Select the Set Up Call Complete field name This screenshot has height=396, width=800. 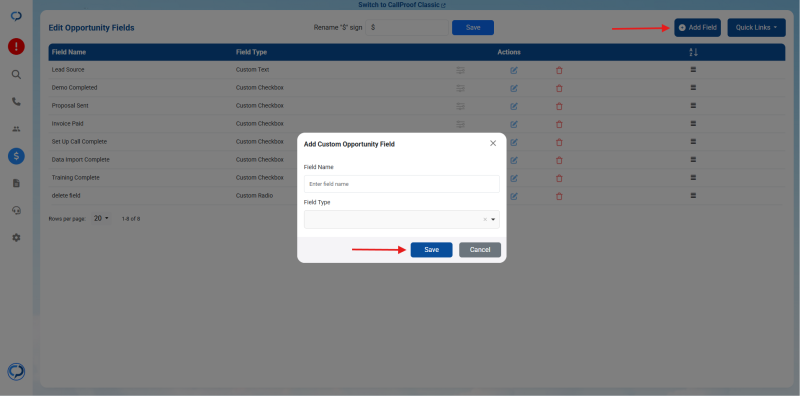tap(79, 141)
